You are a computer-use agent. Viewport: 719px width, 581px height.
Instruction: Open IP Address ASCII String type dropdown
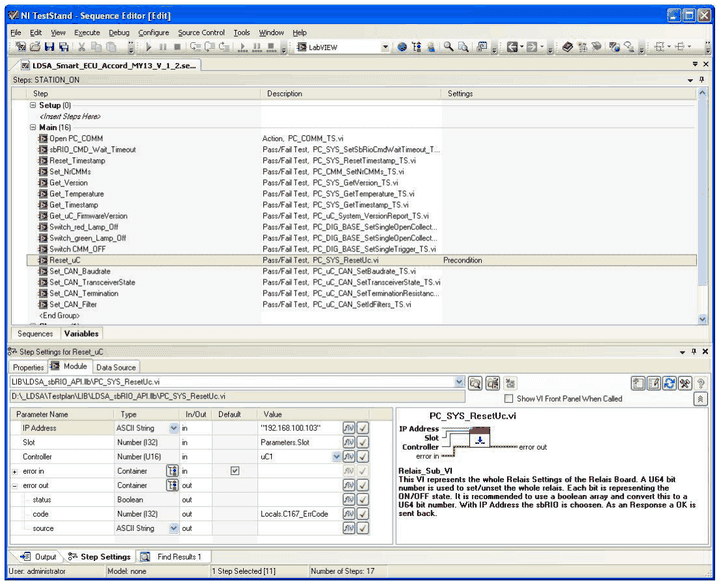(173, 428)
